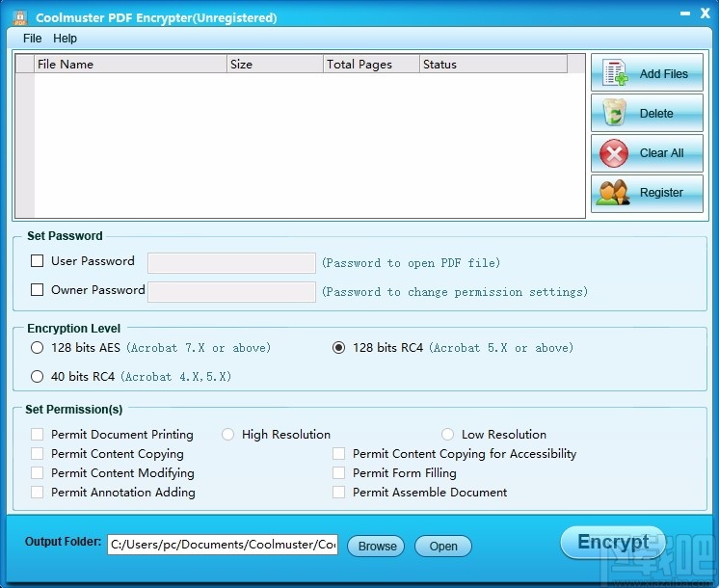Enable the Owner Password checkbox
This screenshot has width=719, height=588.
pyautogui.click(x=38, y=290)
